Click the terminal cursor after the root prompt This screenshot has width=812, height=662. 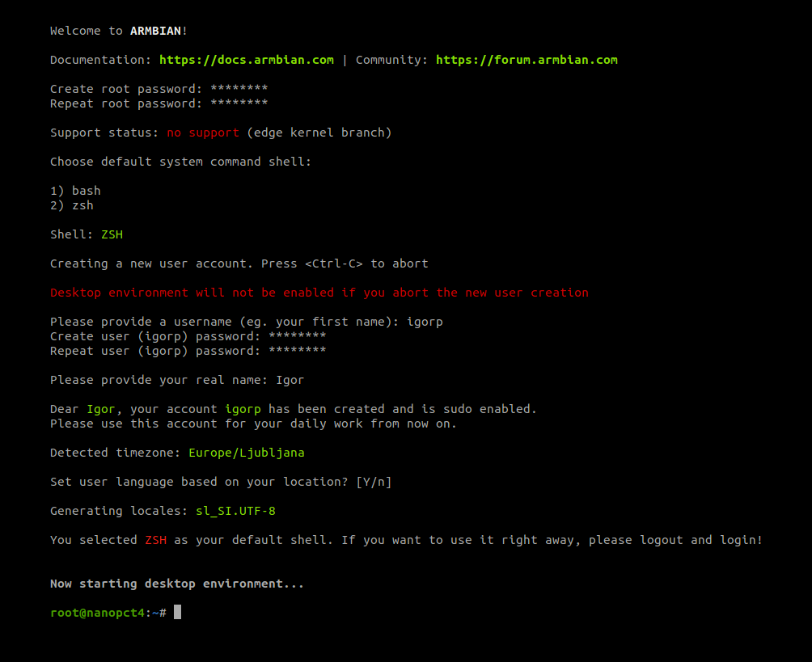coord(177,613)
